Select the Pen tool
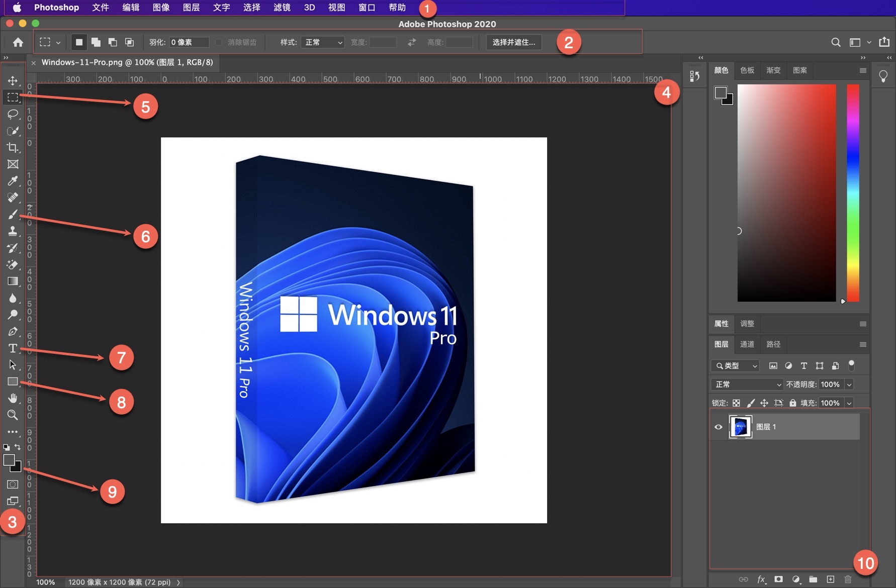896x588 pixels. click(13, 332)
